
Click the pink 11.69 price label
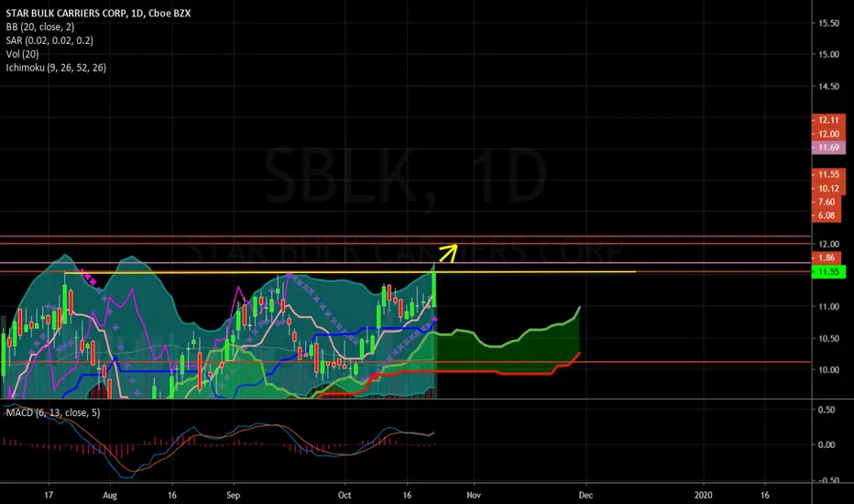click(828, 148)
